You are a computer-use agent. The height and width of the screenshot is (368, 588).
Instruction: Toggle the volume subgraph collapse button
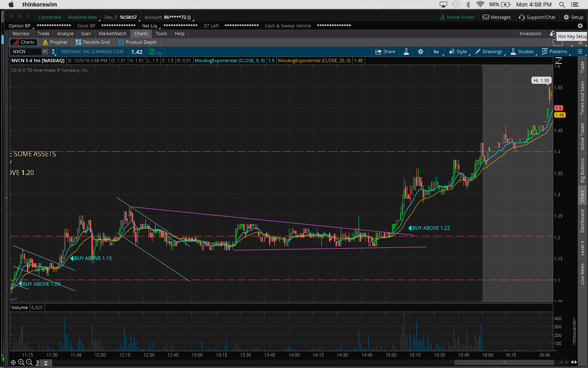coord(46,363)
